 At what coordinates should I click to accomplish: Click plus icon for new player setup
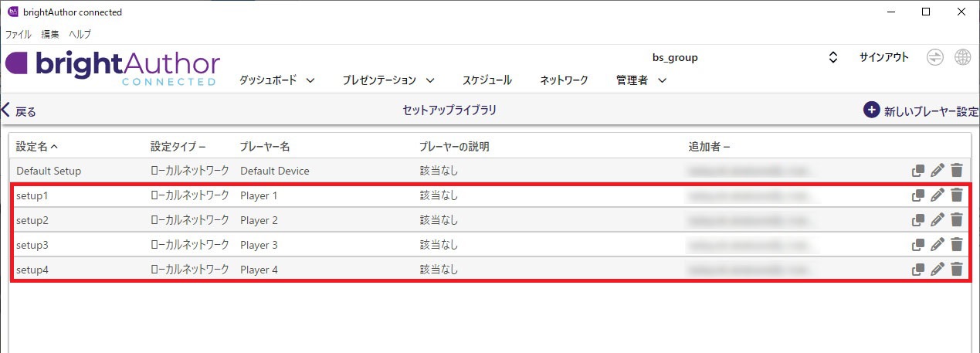click(872, 110)
